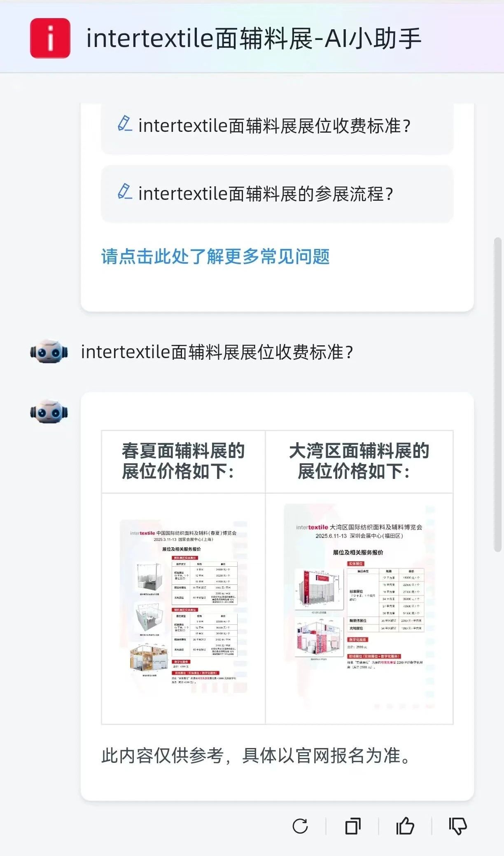
Task: Tap robot avatar beside the user question
Action: point(49,352)
